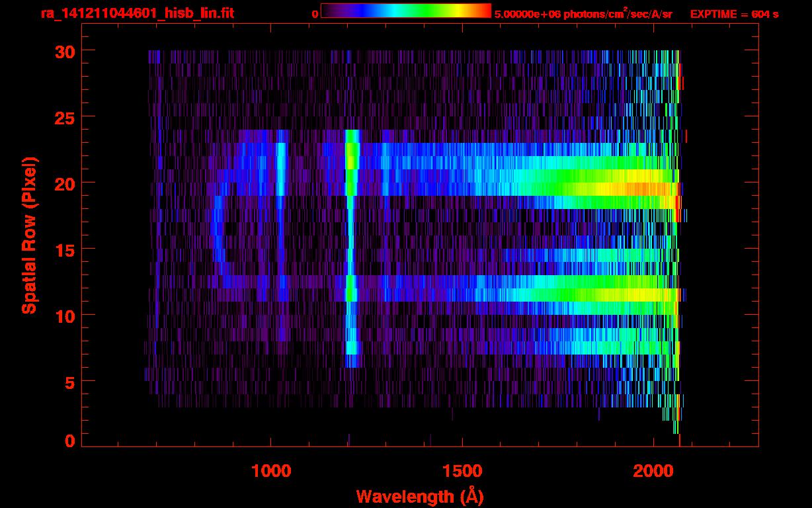Click the EXPTIME = 604 s label
This screenshot has height=508, width=812.
(x=734, y=14)
